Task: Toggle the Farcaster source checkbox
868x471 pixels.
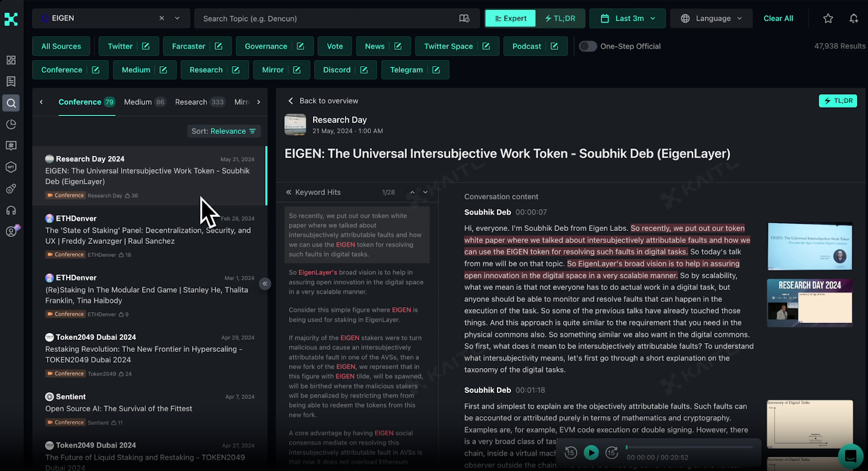Action: [x=218, y=46]
